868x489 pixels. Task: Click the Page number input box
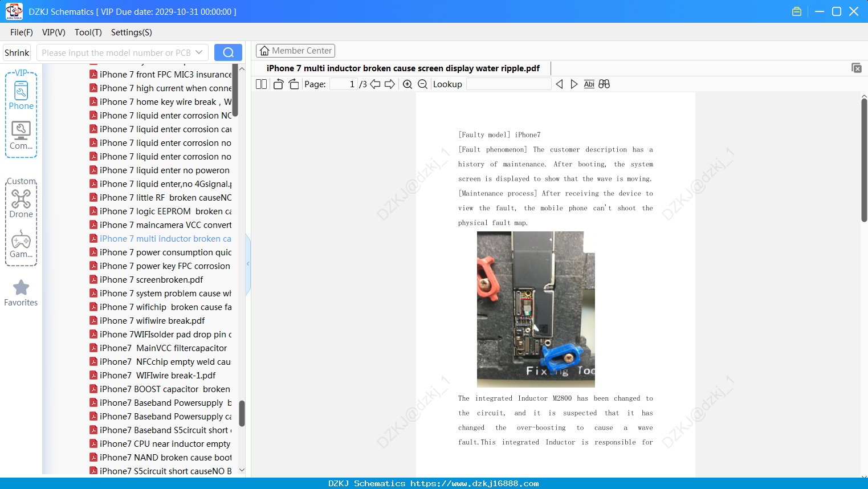[x=344, y=84]
